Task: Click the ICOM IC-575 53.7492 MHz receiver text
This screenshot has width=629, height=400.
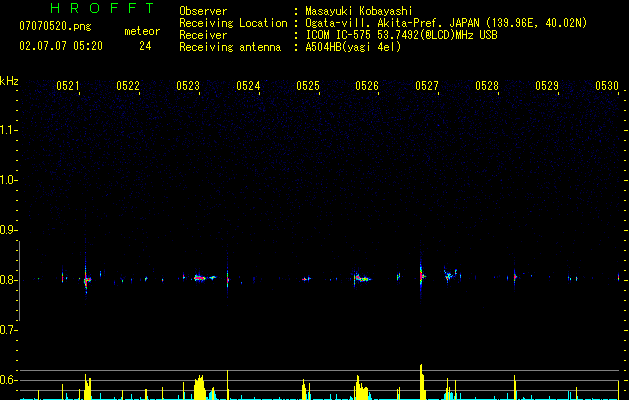Action: point(401,35)
